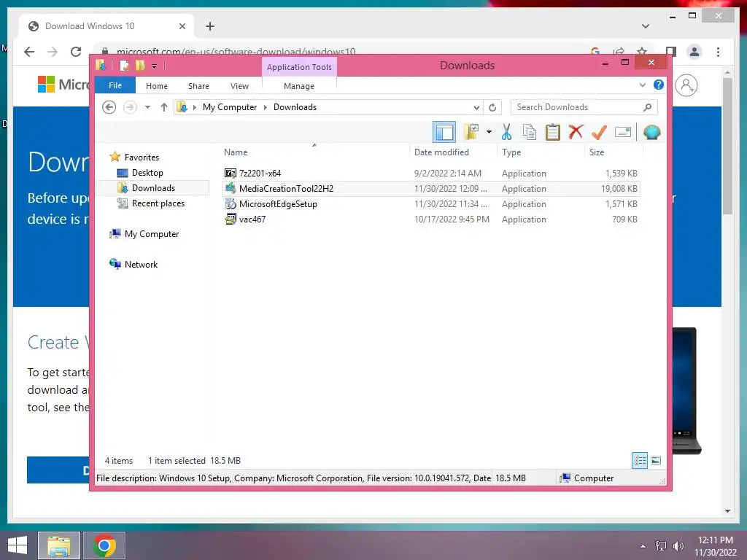Select the 7z2201-x64 file
Viewport: 747px width, 560px height.
point(431,174)
